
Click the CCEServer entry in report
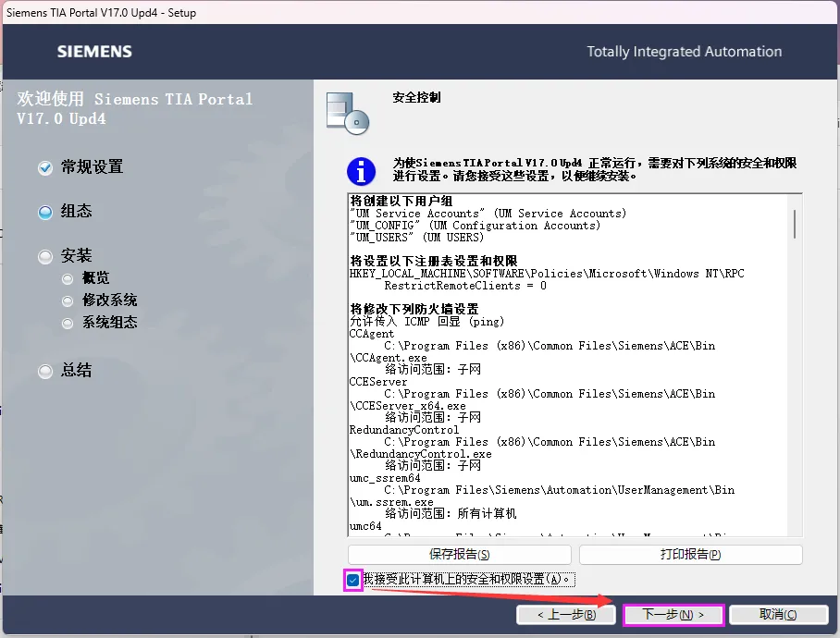[x=378, y=382]
